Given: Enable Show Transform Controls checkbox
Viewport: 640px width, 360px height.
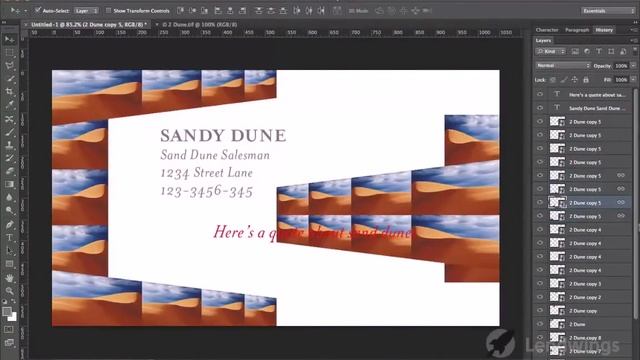Looking at the screenshot, I should (x=108, y=11).
